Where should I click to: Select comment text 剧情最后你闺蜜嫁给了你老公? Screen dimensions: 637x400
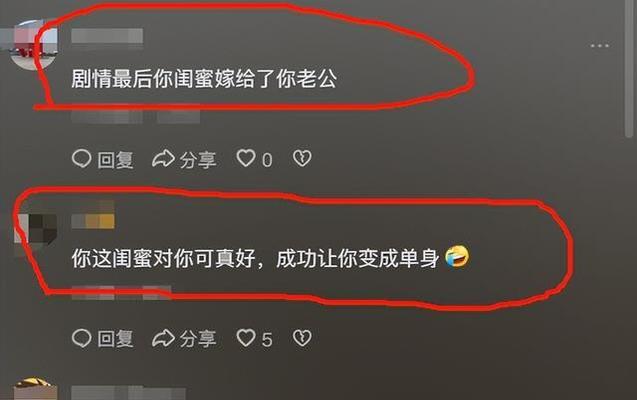point(204,79)
